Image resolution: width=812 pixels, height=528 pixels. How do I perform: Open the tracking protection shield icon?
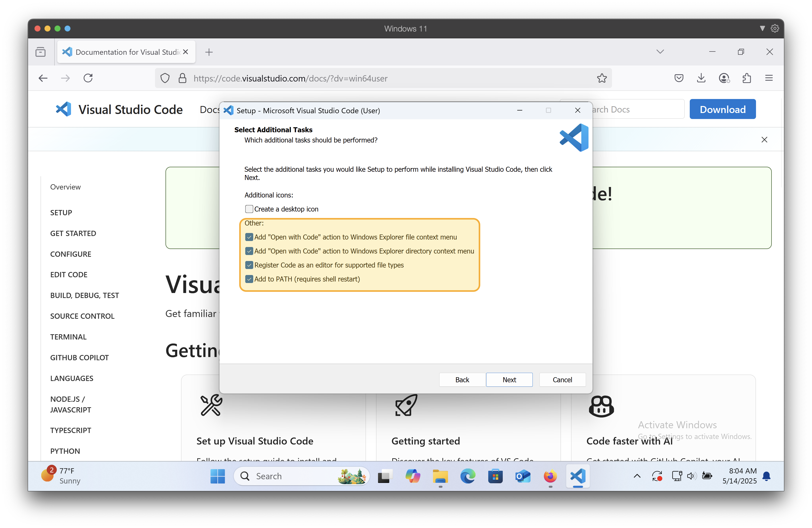click(165, 78)
